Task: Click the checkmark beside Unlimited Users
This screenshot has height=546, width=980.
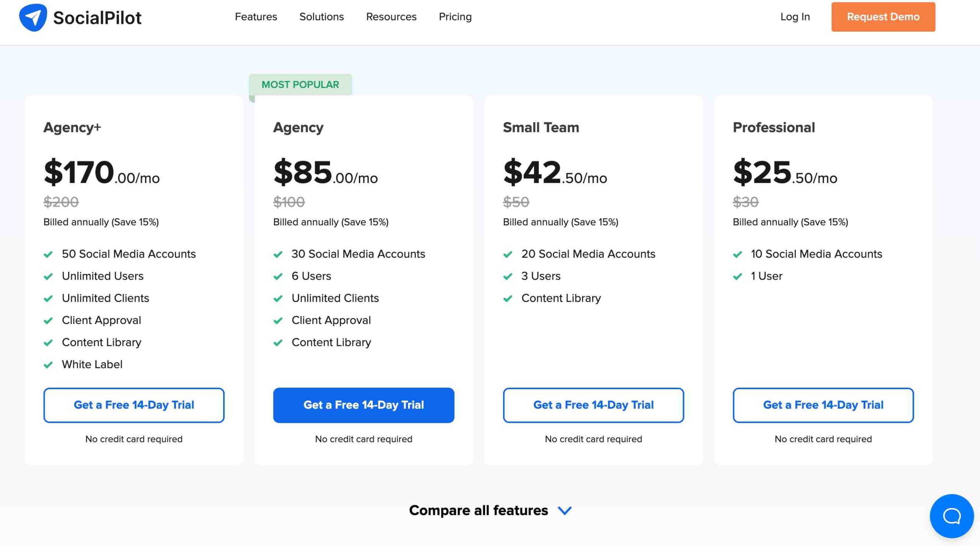Action: (48, 277)
